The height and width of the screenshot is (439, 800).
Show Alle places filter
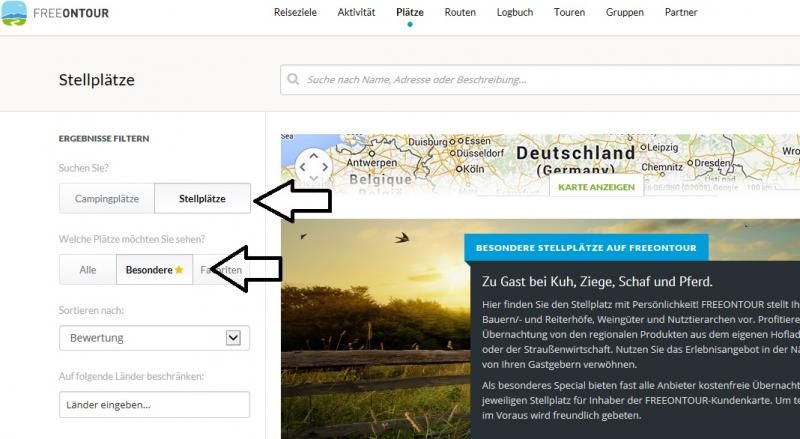point(88,270)
